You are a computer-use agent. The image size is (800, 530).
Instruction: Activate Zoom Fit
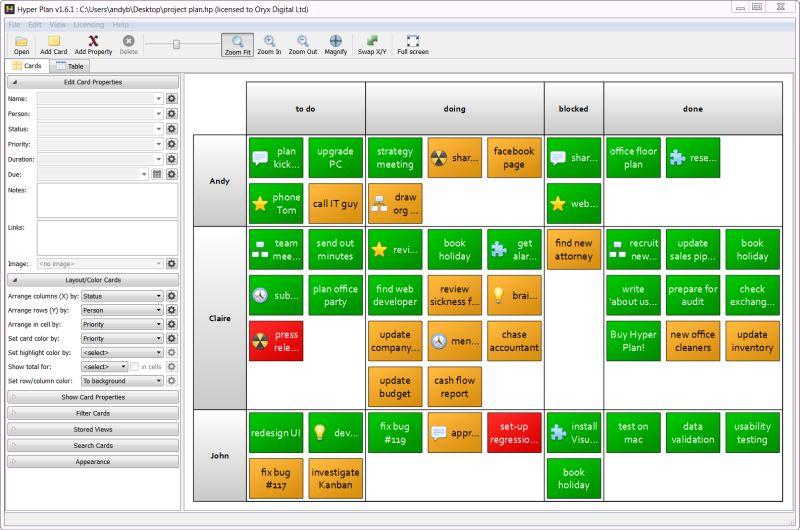tap(238, 45)
